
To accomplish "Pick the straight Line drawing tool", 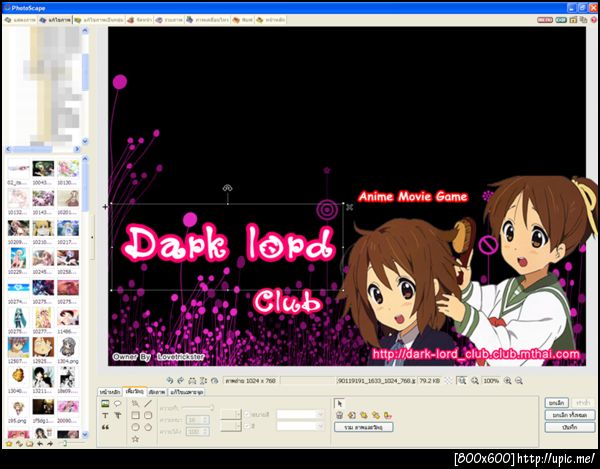I will 148,404.
